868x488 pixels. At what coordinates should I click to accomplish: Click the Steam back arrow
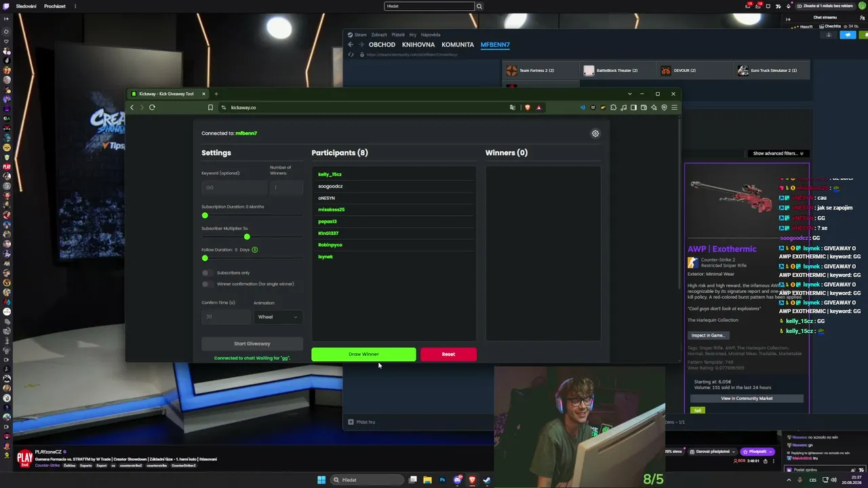pos(351,45)
